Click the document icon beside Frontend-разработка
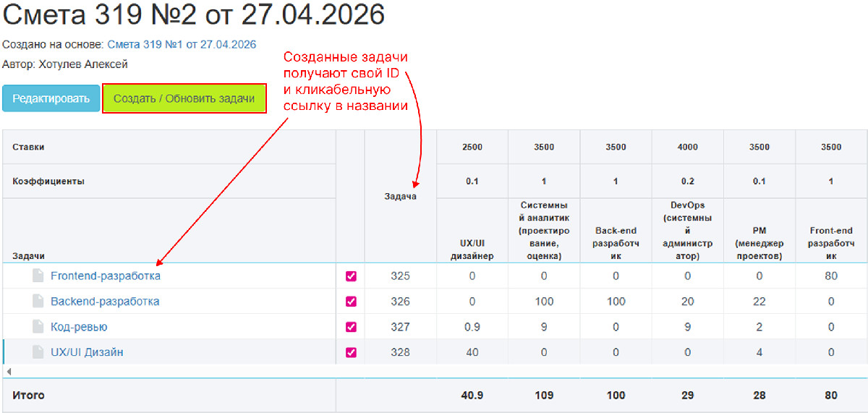 tap(38, 276)
